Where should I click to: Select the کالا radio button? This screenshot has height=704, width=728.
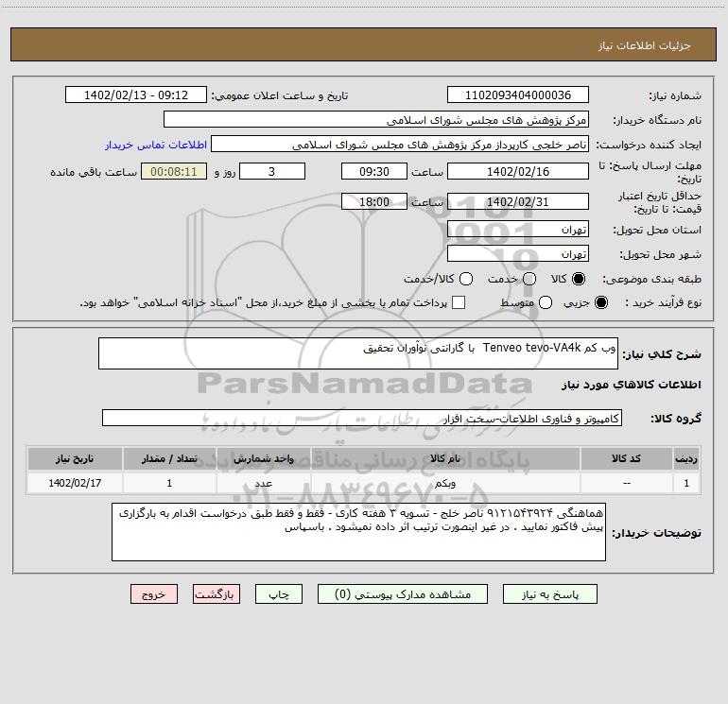click(579, 279)
